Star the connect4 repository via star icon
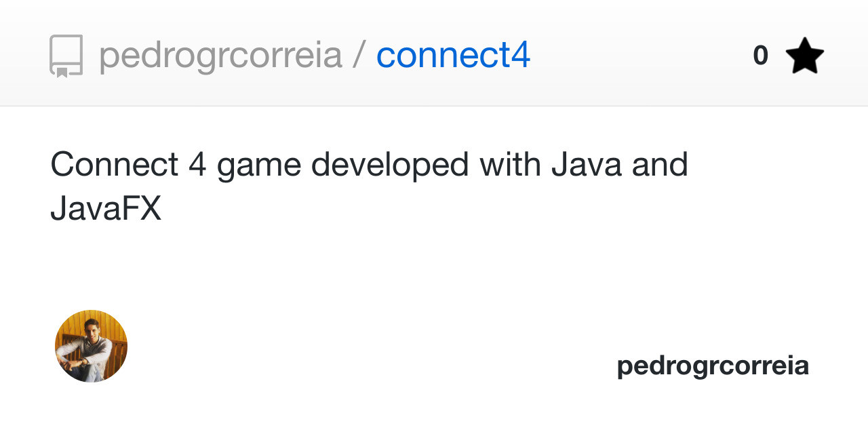The height and width of the screenshot is (434, 868). coord(805,54)
